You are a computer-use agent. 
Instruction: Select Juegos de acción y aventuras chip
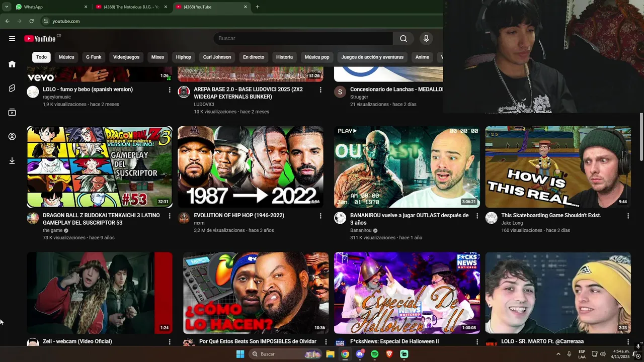point(372,57)
